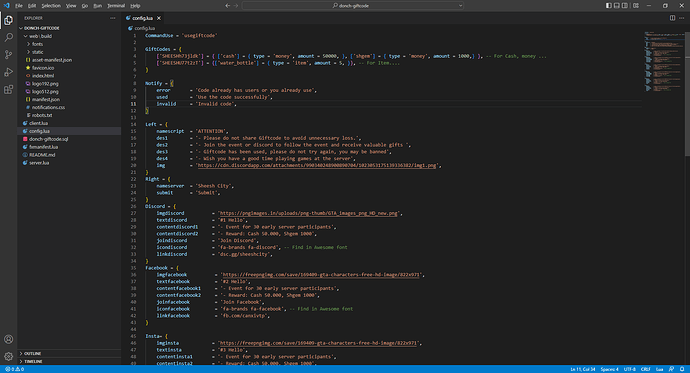Click the command center search box

click(x=352, y=6)
